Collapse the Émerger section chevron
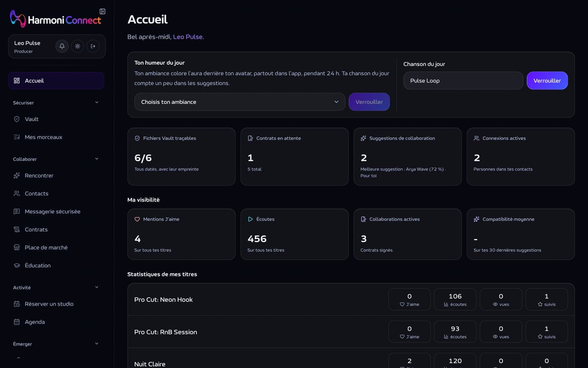 (97, 344)
